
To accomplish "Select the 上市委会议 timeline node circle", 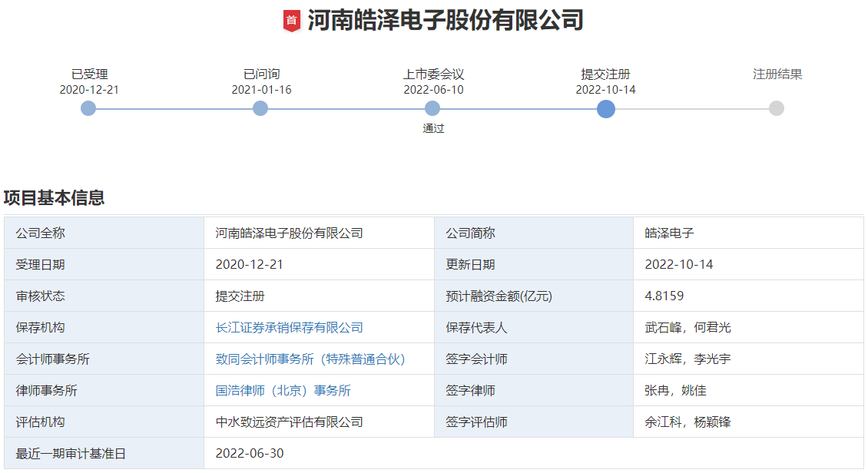I will tap(432, 108).
